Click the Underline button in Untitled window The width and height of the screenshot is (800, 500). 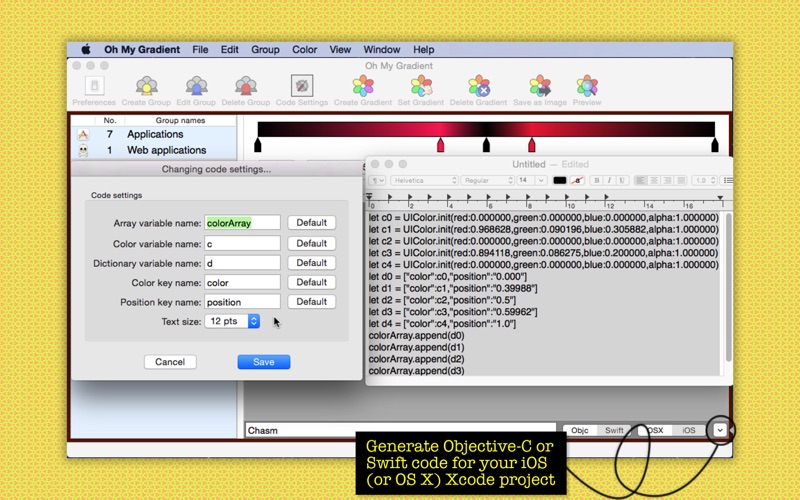(x=621, y=180)
